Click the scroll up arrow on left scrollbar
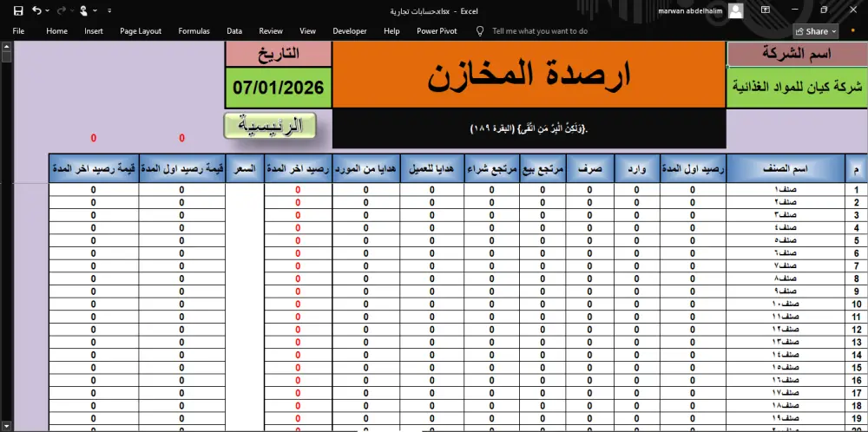 pos(7,46)
